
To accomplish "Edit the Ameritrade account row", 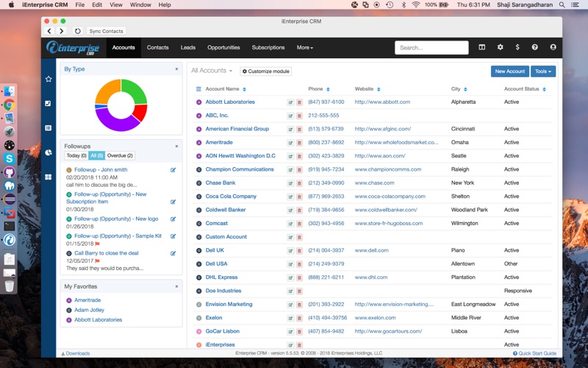I will [290, 143].
